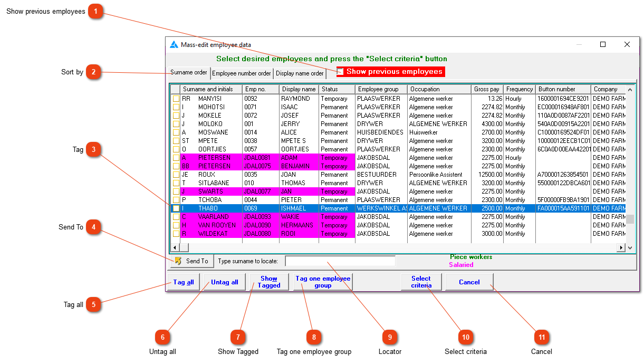The width and height of the screenshot is (644, 364).
Task: Click the horizontal scrollbar right arrow
Action: pos(621,247)
